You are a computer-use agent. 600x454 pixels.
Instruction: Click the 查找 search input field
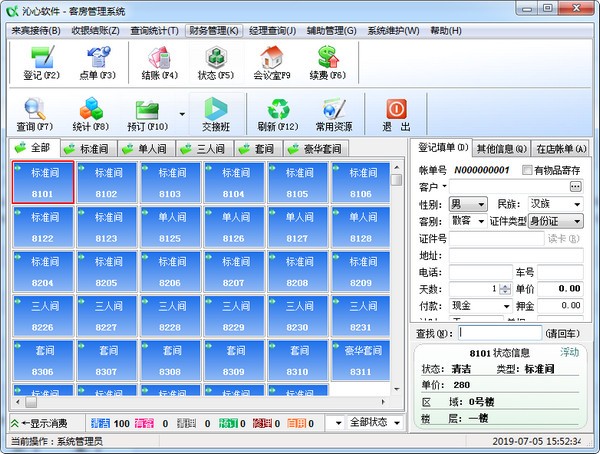500,333
